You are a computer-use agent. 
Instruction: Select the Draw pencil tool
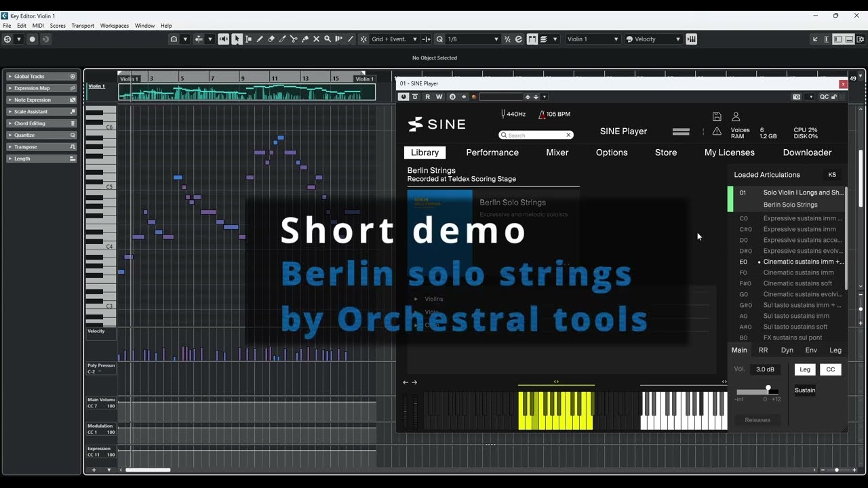tap(260, 39)
